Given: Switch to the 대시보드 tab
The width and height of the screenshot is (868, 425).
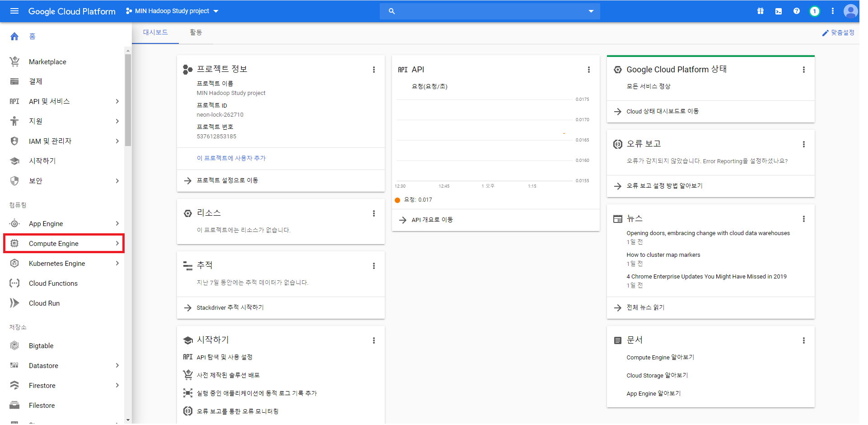Looking at the screenshot, I should 155,33.
